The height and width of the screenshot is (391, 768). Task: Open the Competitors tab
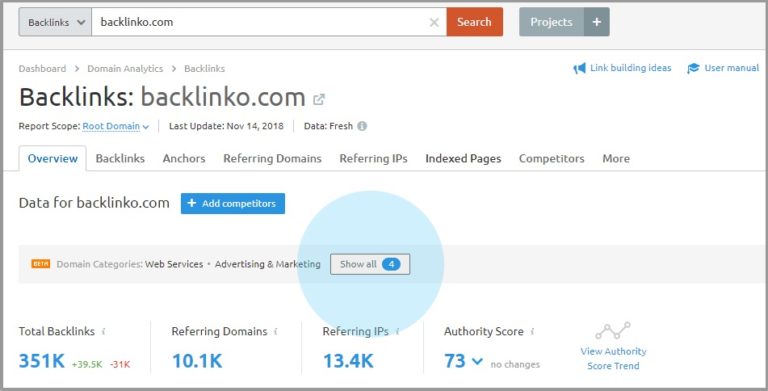[x=552, y=159]
